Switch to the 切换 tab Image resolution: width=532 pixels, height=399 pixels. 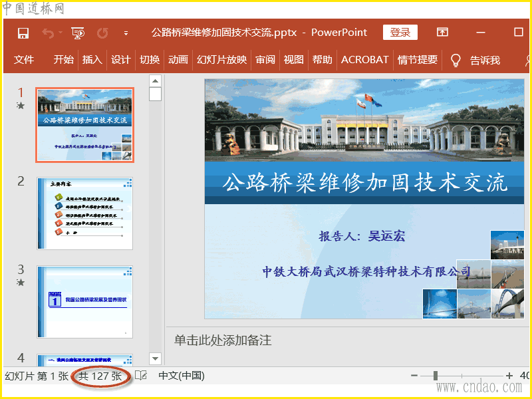[150, 60]
